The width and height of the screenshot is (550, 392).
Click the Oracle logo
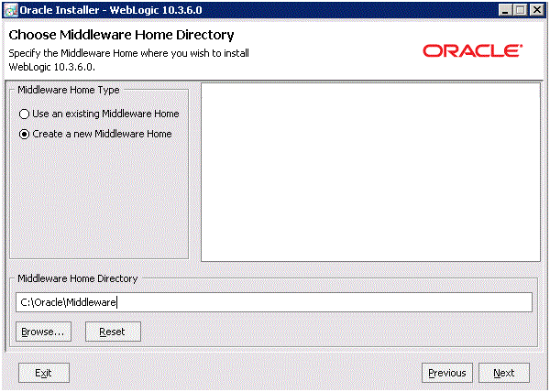pos(472,50)
